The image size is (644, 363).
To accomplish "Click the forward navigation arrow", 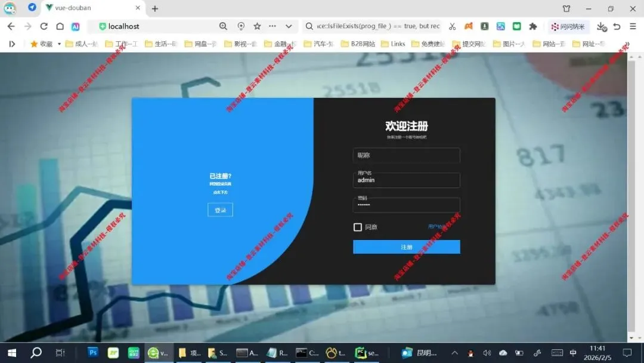I will (x=27, y=26).
